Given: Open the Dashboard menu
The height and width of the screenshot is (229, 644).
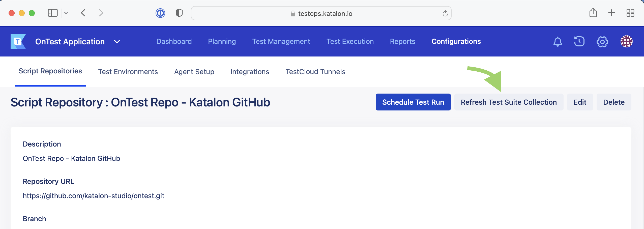Looking at the screenshot, I should 174,41.
